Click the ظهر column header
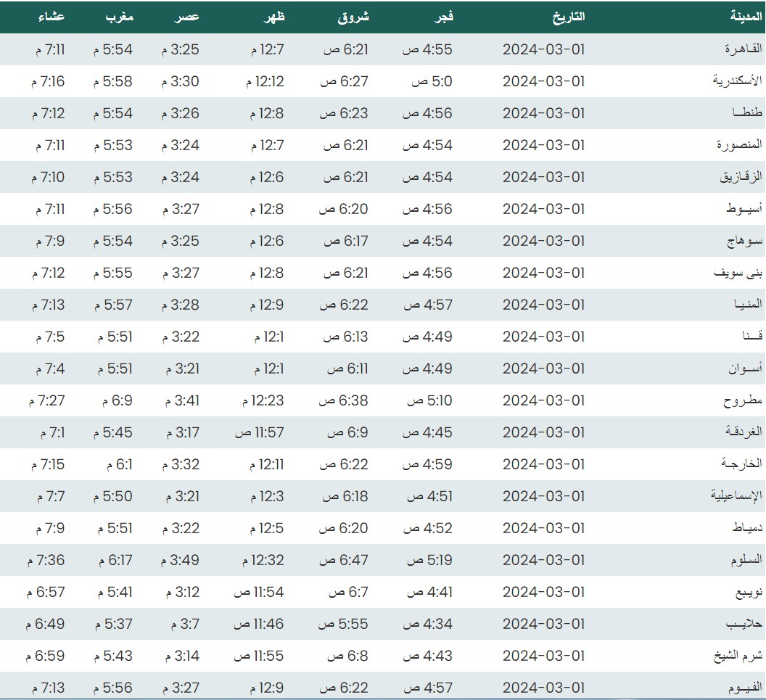Image resolution: width=766 pixels, height=700 pixels. (274, 17)
